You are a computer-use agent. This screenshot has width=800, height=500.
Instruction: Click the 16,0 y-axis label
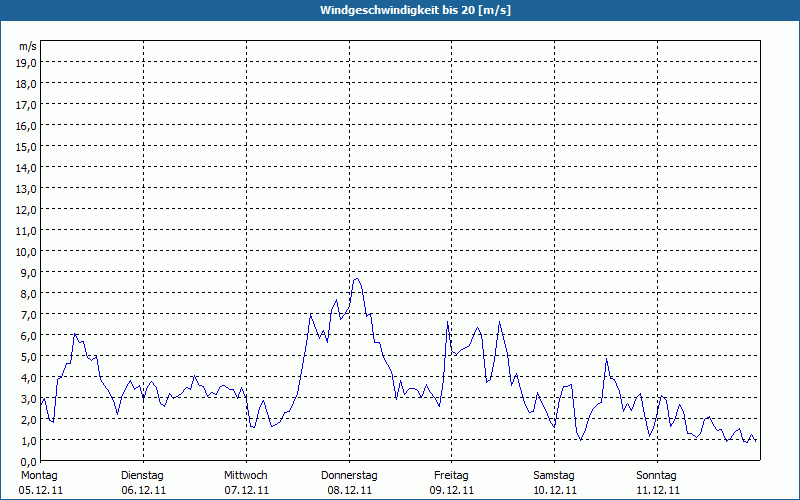tap(26, 126)
